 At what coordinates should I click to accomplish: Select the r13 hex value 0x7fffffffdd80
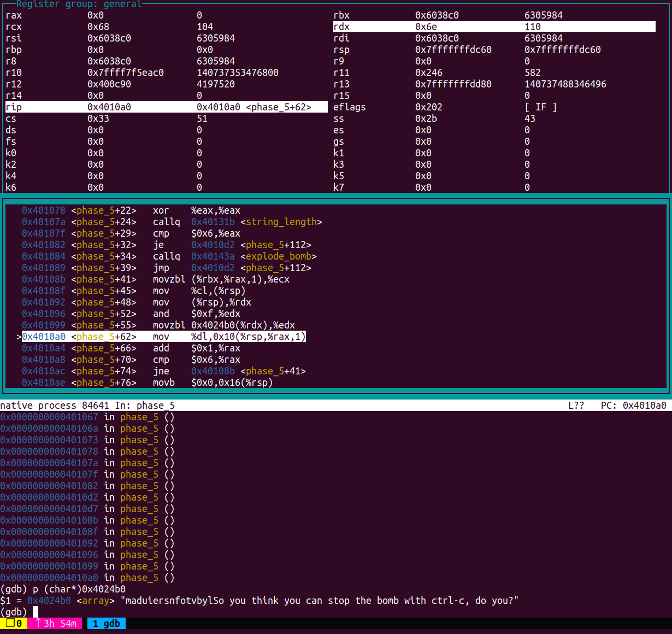[453, 84]
